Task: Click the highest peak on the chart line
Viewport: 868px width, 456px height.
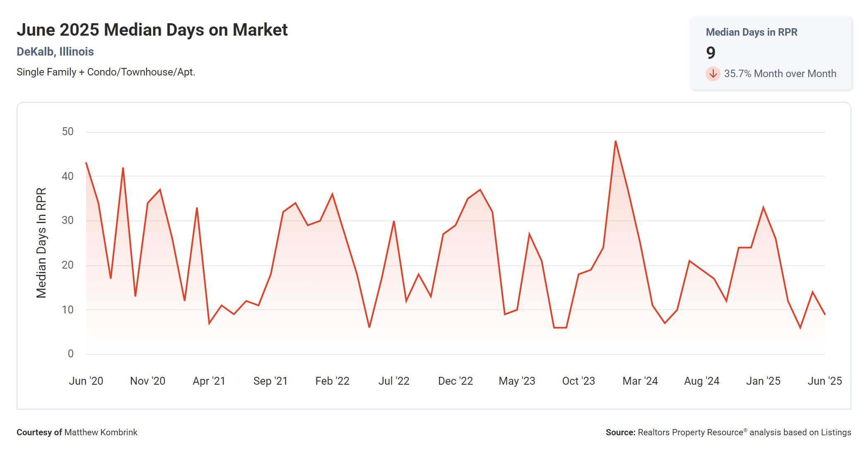Action: pyautogui.click(x=615, y=142)
